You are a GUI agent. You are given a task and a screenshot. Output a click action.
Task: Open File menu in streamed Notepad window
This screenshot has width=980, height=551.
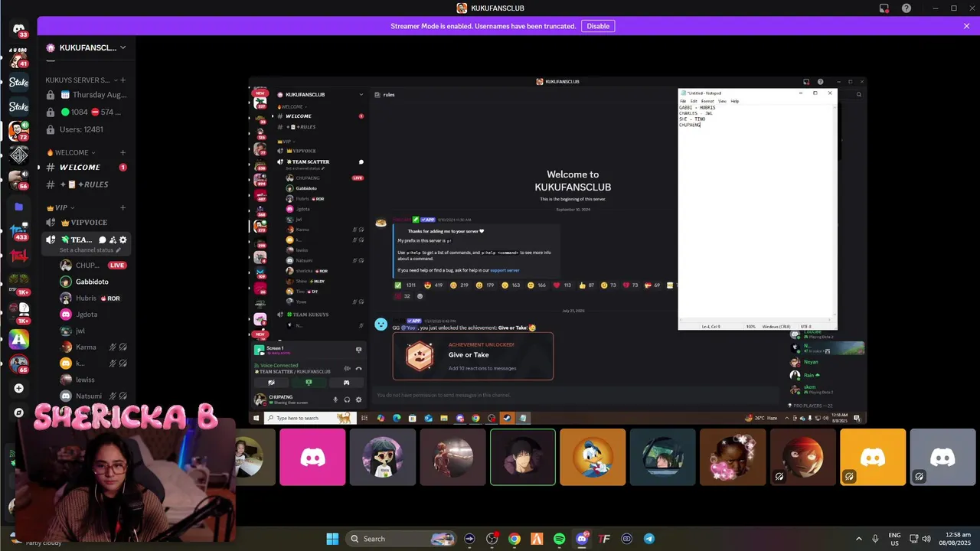[683, 101]
